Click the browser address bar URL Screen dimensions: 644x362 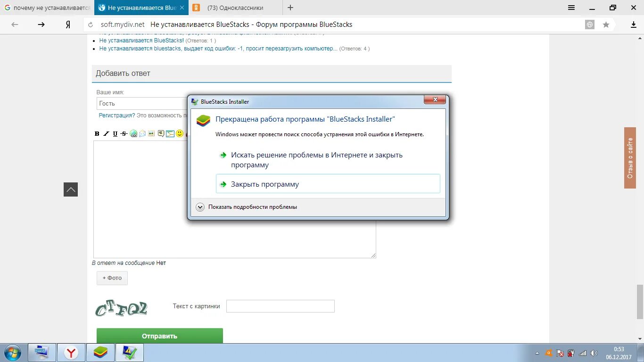(123, 25)
